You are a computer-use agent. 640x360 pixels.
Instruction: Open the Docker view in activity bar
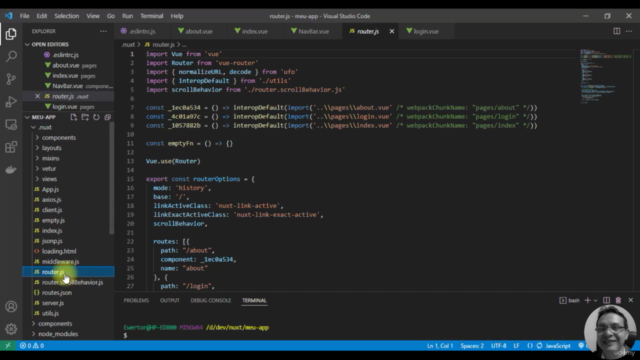(x=11, y=169)
